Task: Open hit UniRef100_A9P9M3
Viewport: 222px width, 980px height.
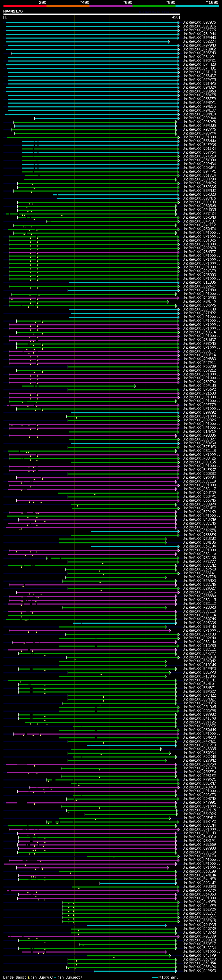Action: (x=199, y=45)
